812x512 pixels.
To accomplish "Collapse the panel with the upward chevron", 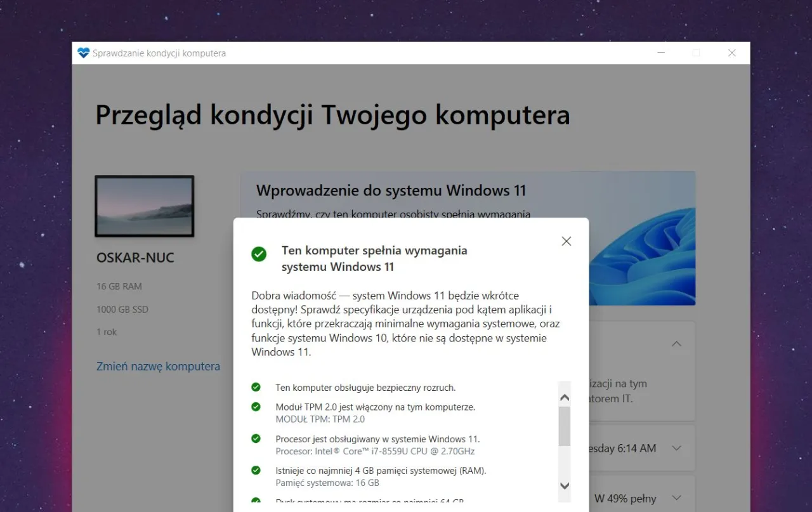I will tap(676, 343).
